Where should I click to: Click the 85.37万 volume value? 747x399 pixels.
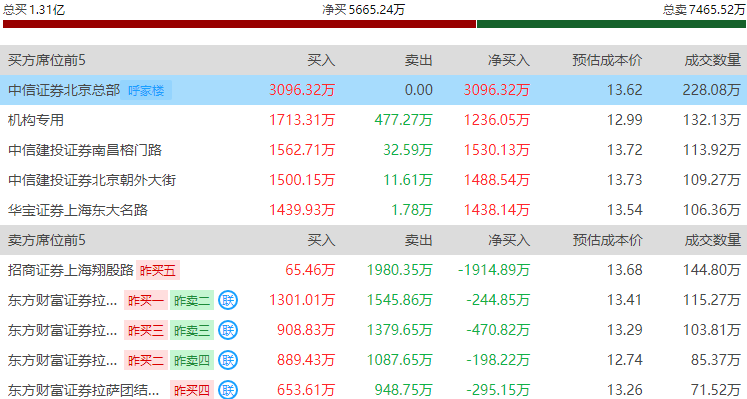click(x=716, y=360)
